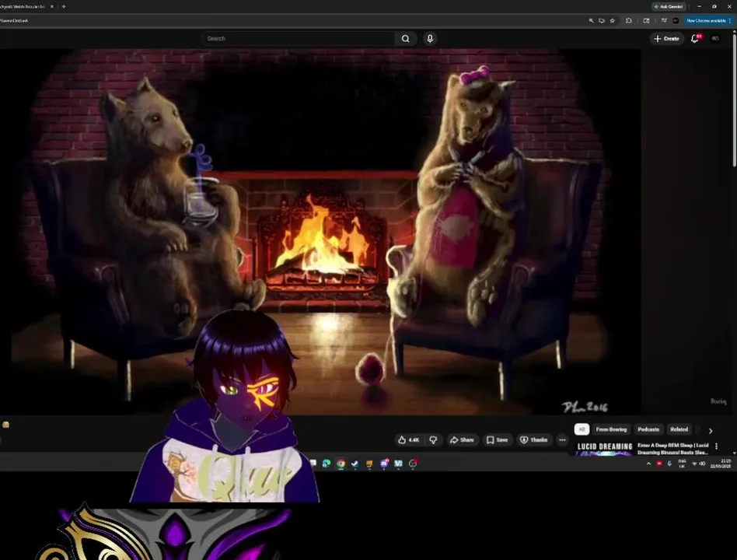737x560 pixels.
Task: Open a new Chrome tab with plus
Action: coord(64,6)
